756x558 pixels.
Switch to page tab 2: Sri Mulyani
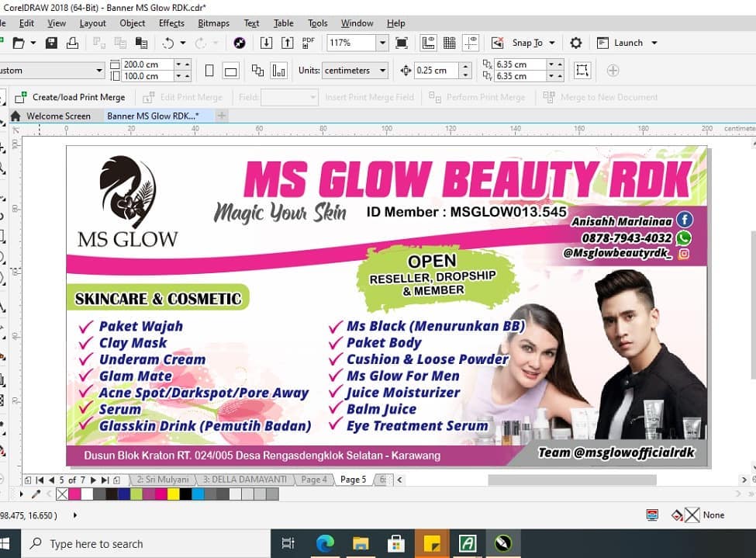pos(163,480)
